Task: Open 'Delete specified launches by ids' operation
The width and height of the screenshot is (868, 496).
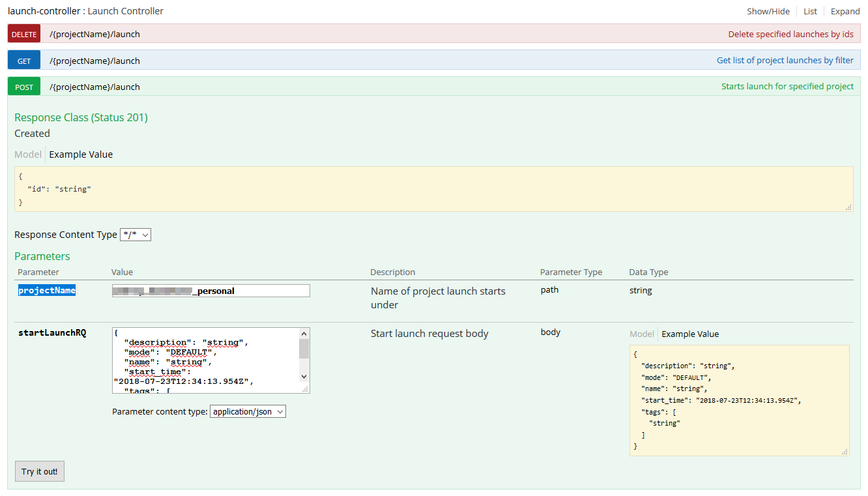Action: tap(790, 33)
